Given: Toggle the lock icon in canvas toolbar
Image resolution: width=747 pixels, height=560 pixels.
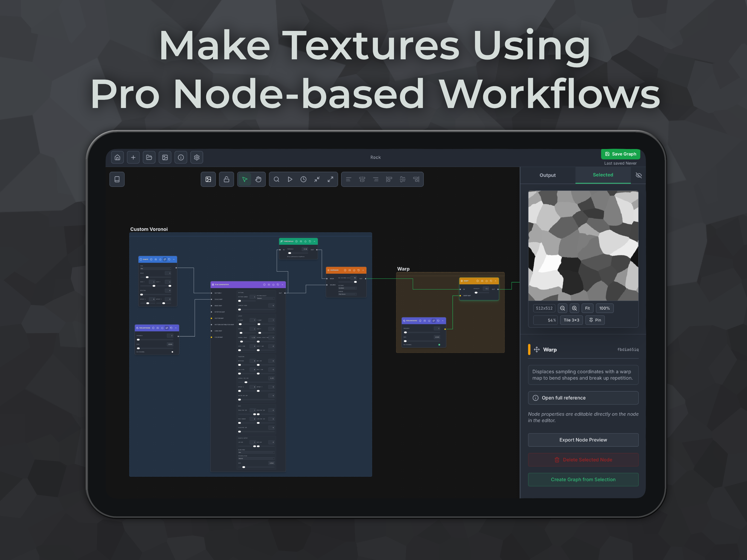Looking at the screenshot, I should [x=226, y=179].
